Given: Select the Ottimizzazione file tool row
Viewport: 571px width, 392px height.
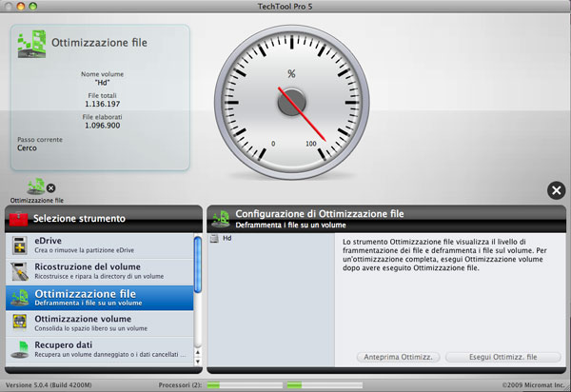Looking at the screenshot, I should point(99,298).
